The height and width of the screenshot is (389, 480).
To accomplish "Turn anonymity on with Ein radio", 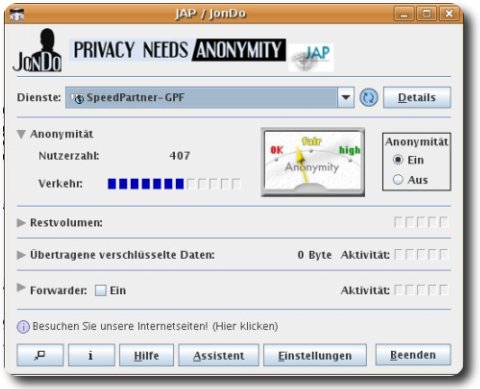I will click(398, 160).
